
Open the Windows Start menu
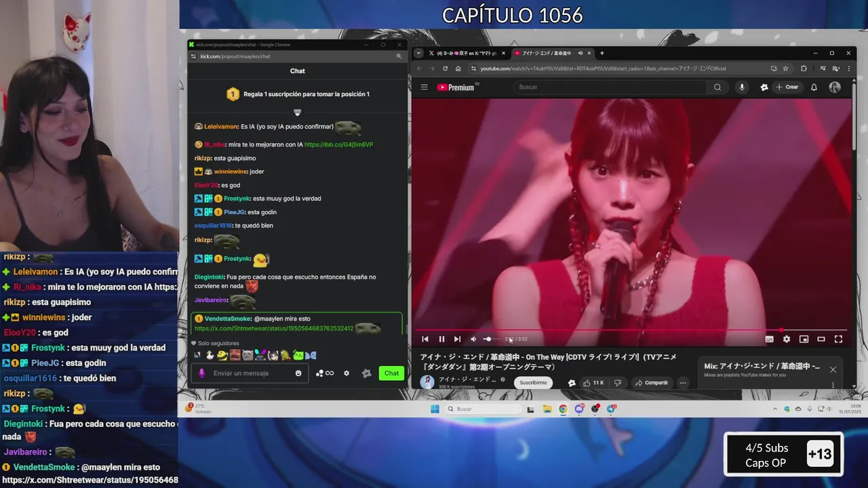pos(435,409)
